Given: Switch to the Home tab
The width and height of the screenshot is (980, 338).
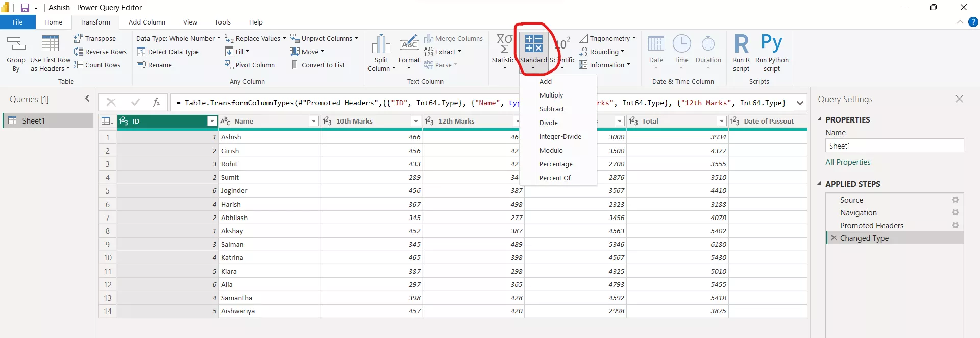Looking at the screenshot, I should pos(53,22).
